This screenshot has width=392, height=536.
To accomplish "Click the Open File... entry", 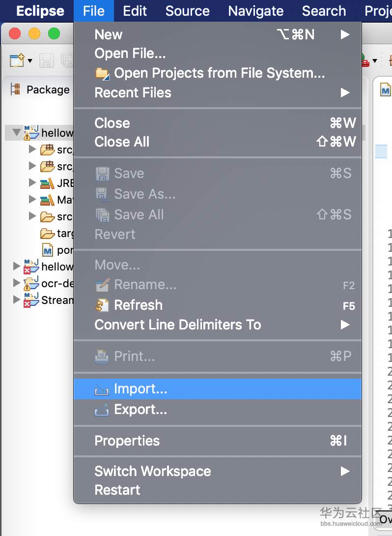I will [x=130, y=53].
